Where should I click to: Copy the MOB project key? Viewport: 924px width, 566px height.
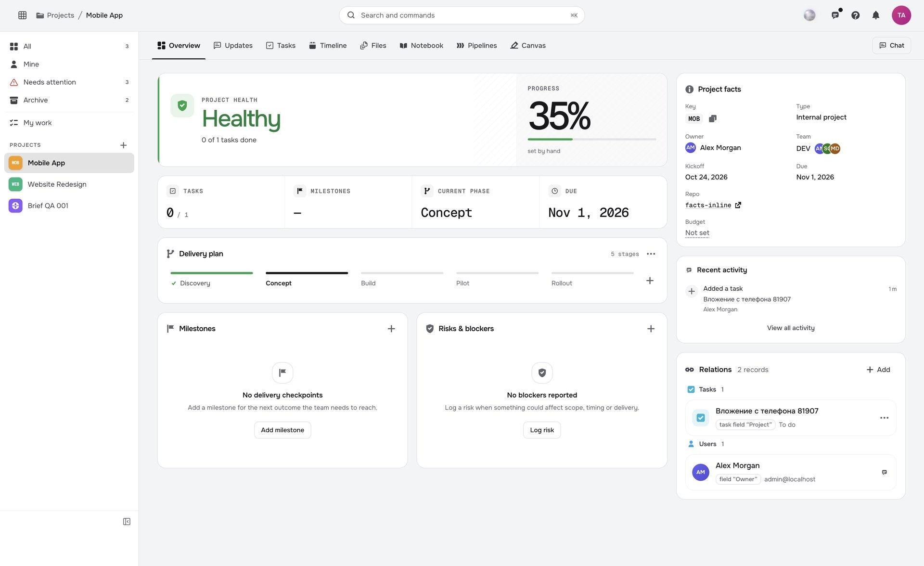pos(713,118)
